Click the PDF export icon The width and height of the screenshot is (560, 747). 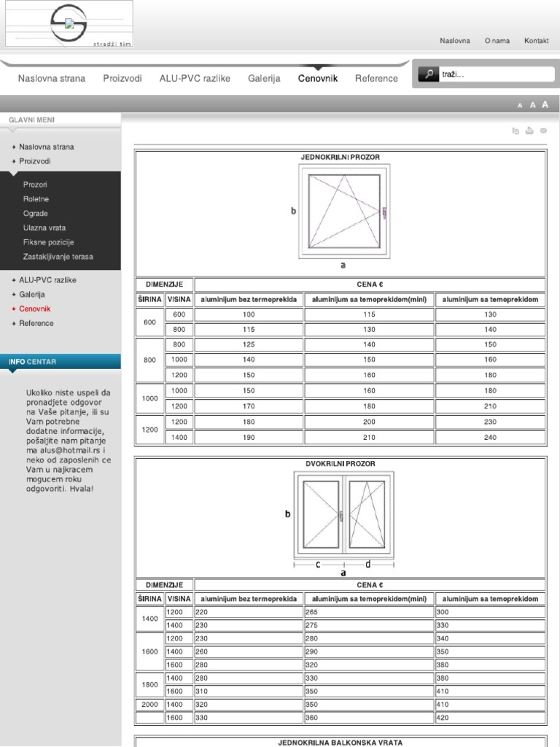(516, 131)
